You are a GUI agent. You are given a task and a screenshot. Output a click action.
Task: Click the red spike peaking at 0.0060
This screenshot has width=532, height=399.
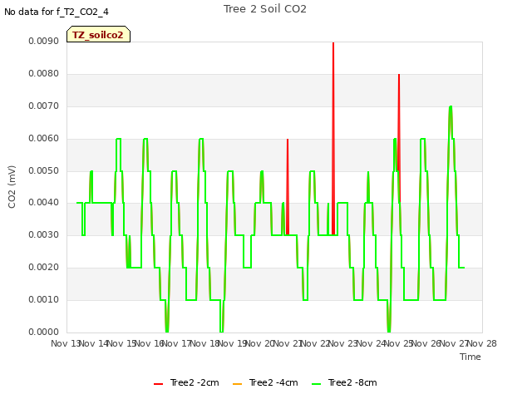click(288, 186)
